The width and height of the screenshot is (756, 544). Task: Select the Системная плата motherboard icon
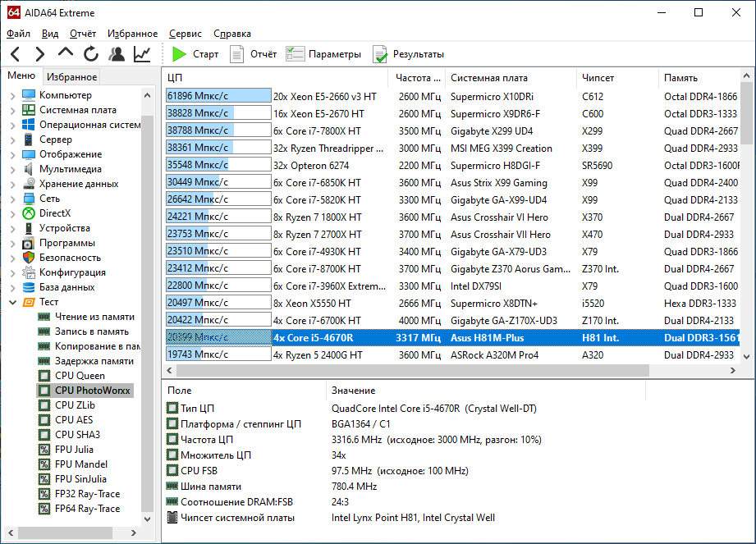[29, 110]
